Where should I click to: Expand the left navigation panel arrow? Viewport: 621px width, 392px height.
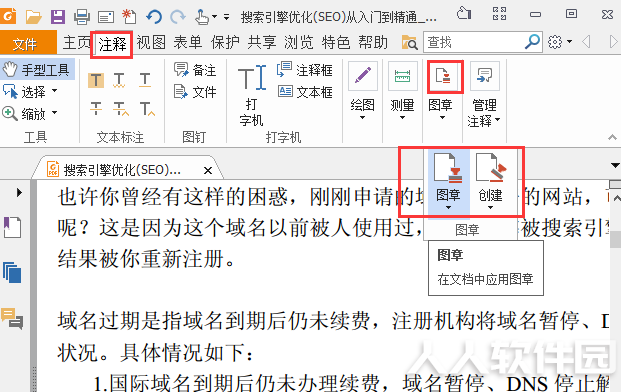coord(19,192)
